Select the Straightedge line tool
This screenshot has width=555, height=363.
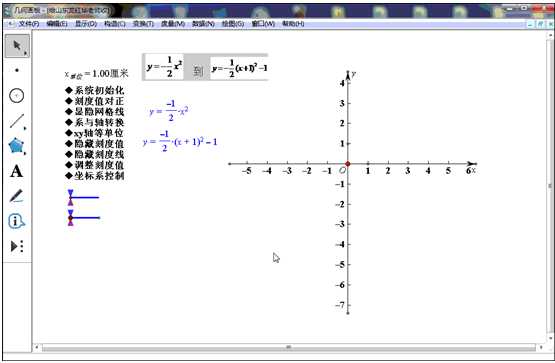[16, 121]
